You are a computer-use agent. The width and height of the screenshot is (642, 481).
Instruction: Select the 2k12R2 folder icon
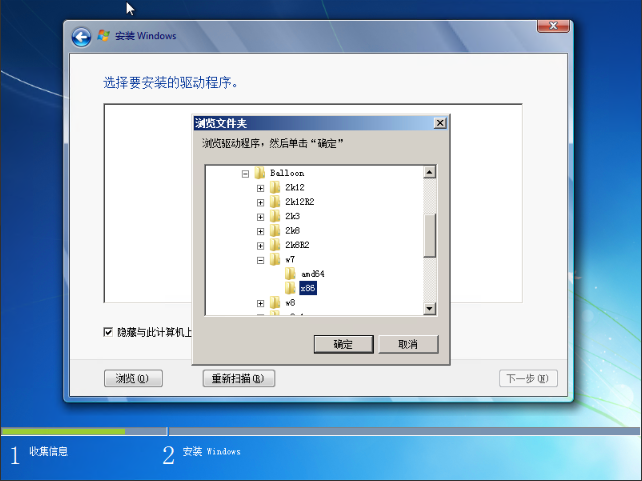[x=275, y=202]
